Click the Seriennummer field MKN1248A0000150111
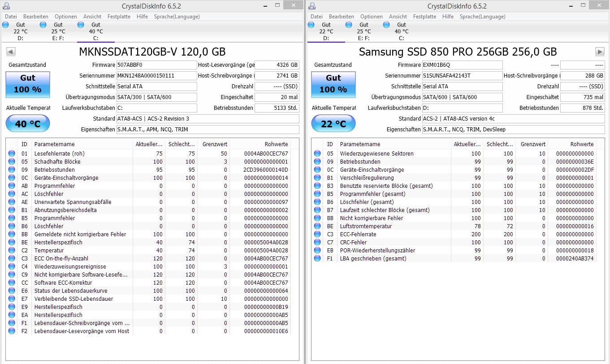This screenshot has width=610, height=364. pos(156,76)
